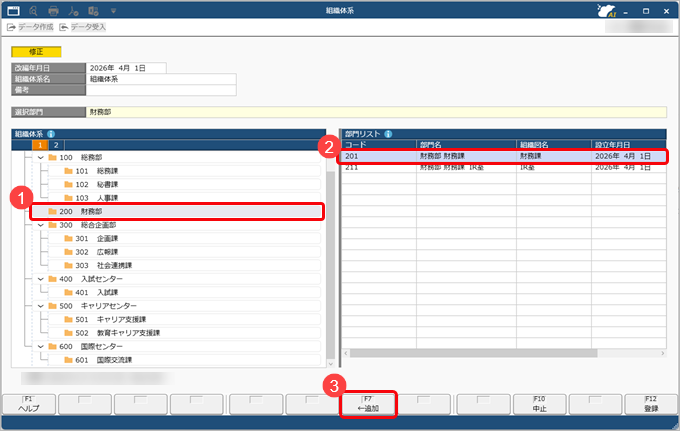Click the 組織体系名 input field

[x=162, y=79]
